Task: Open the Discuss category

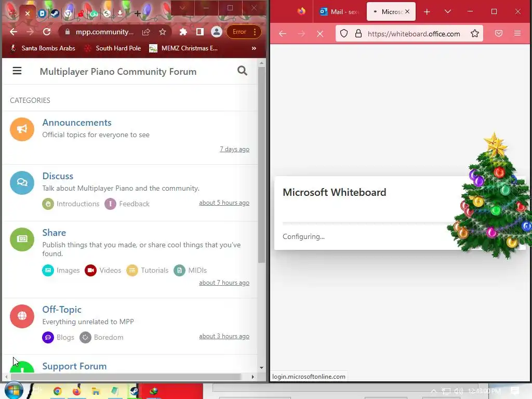Action: coord(58,176)
